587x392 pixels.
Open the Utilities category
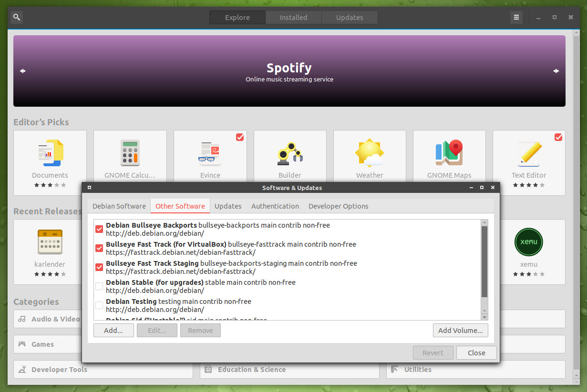click(x=476, y=369)
